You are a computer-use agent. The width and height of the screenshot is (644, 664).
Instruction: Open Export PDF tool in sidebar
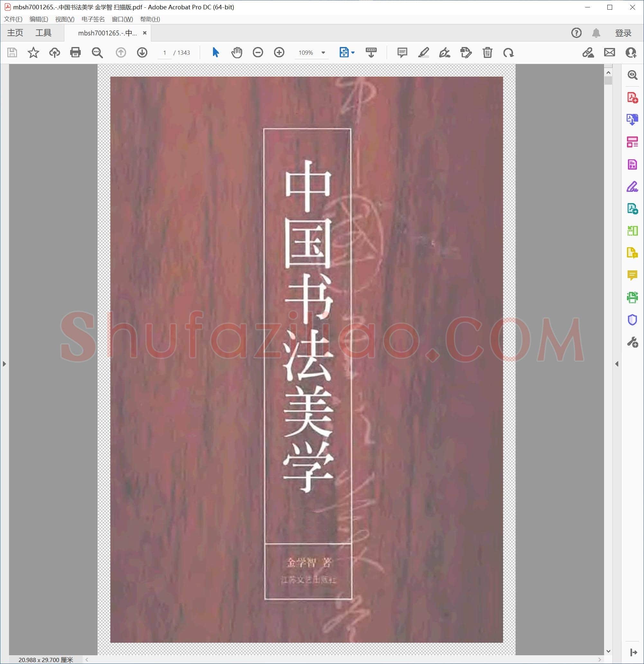[632, 120]
